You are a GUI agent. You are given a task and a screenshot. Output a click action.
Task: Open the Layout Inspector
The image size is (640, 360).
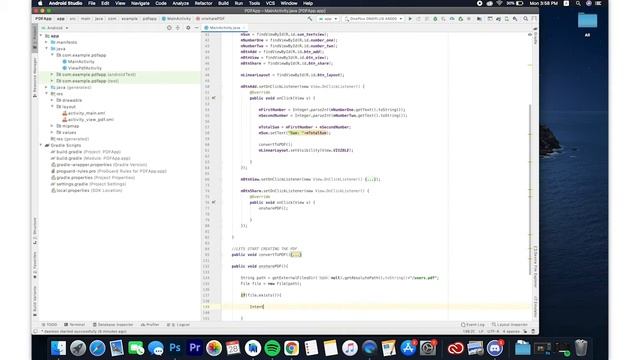[x=510, y=324]
